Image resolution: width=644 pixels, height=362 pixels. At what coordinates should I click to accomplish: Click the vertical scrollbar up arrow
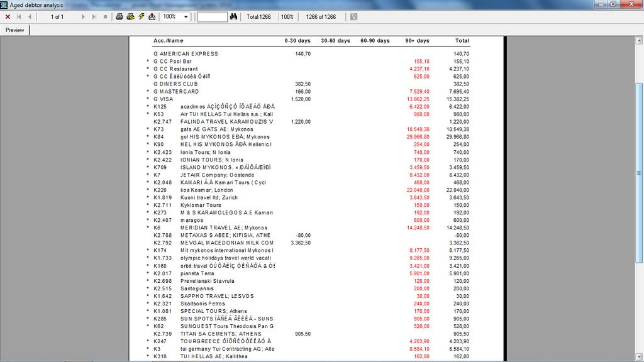[639, 40]
